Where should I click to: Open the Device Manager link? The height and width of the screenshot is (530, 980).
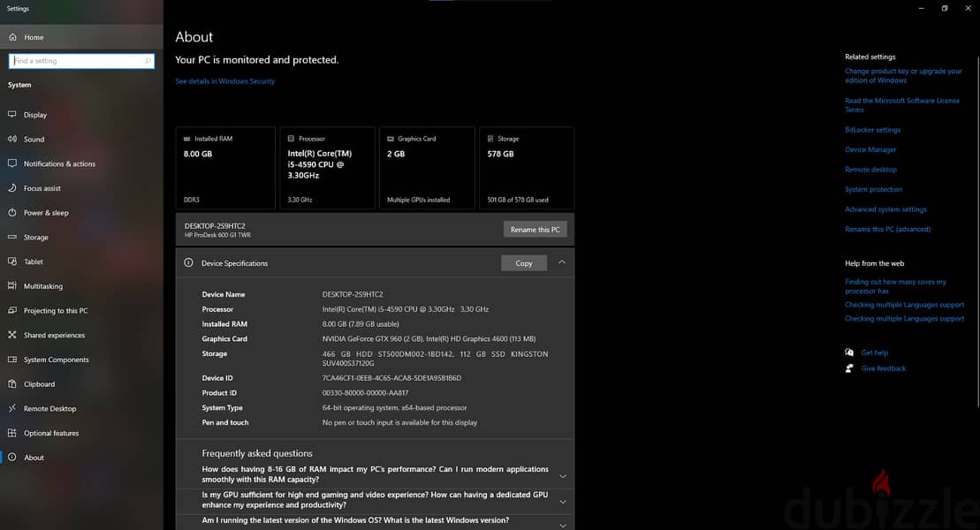[870, 149]
